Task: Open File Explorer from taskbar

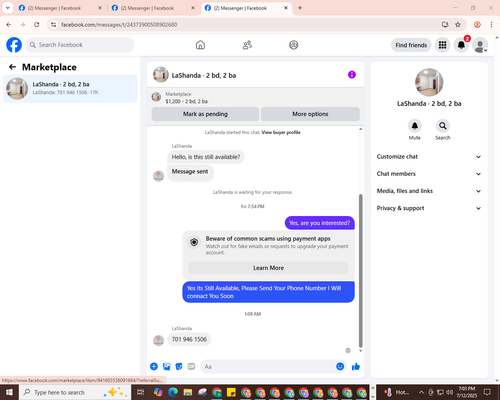Action: (188, 392)
